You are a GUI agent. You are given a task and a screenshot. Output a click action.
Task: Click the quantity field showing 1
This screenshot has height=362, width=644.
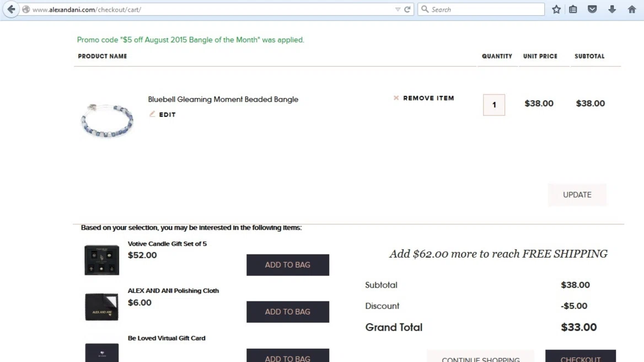coord(493,105)
